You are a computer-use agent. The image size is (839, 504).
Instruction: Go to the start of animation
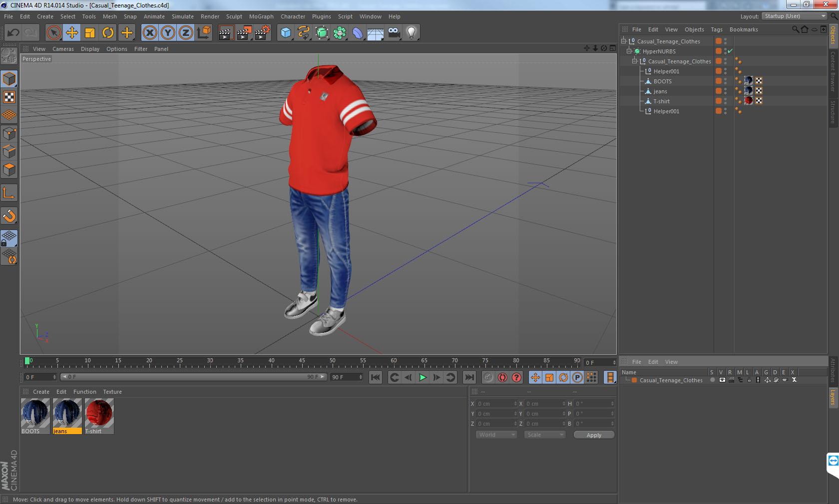[376, 377]
